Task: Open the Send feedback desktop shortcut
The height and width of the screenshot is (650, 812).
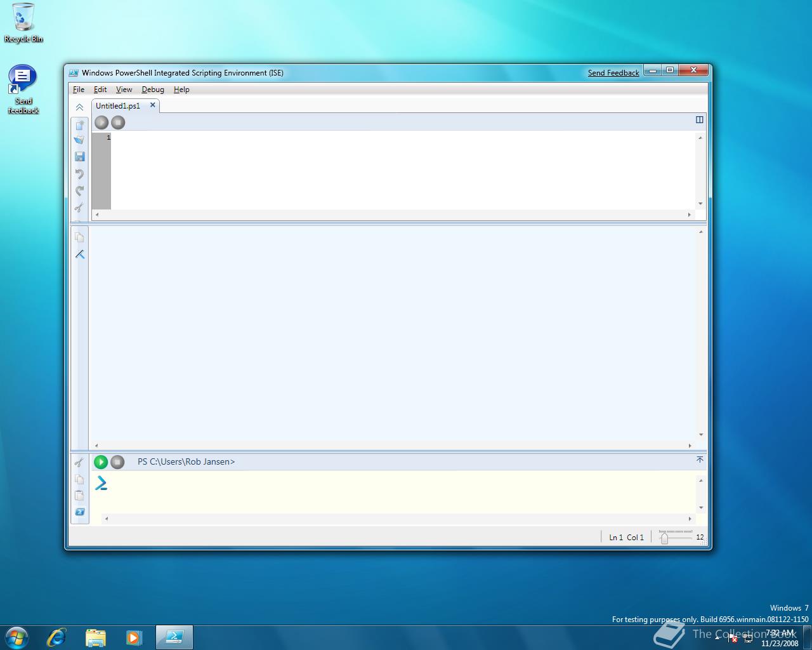Action: (x=23, y=90)
